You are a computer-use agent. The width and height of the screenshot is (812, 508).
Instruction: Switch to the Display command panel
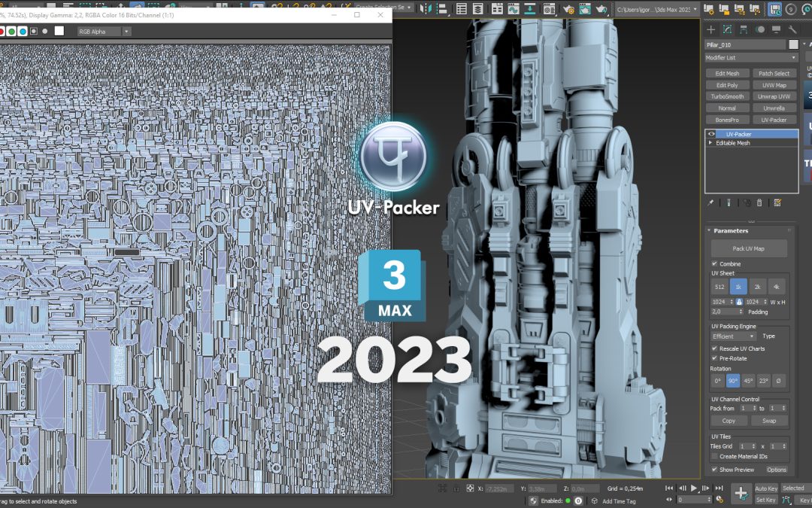(x=776, y=29)
